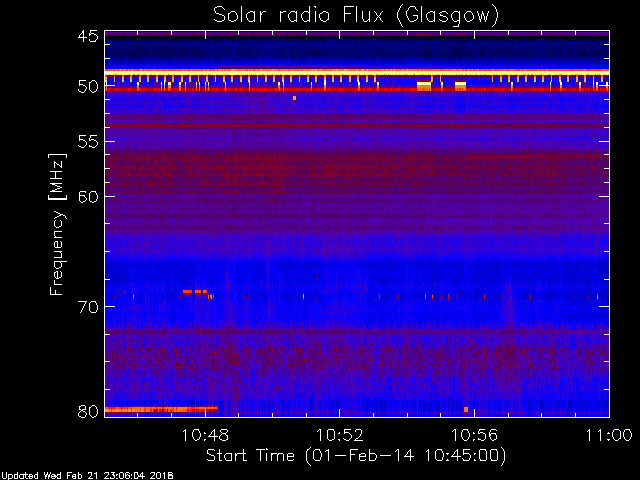Screen dimensions: 640x480
Task: Click the 'Updated Wed Feb 21 23:06:04 2018' timestamp
Action: [x=87, y=476]
